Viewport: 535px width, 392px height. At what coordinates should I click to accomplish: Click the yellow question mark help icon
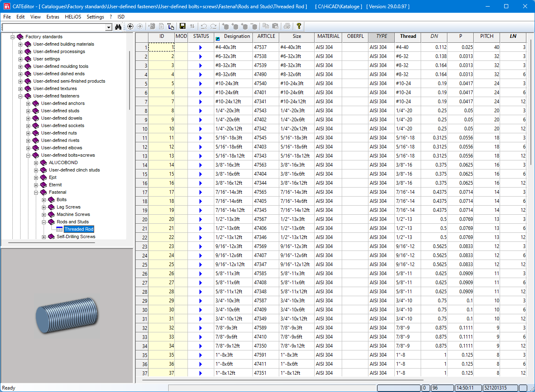[x=299, y=26]
